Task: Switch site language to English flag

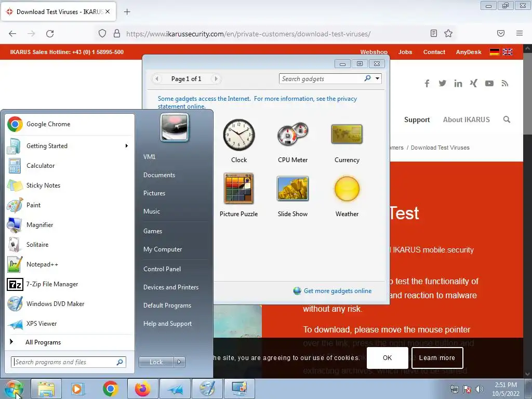Action: click(x=508, y=52)
